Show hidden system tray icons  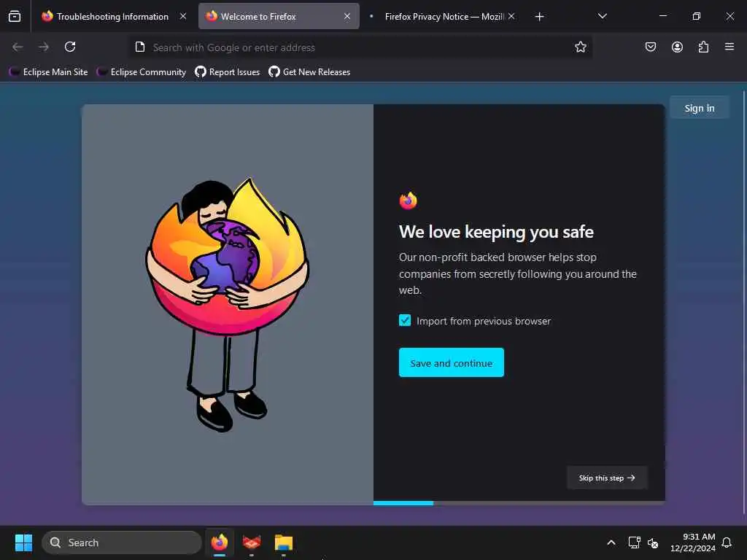click(x=611, y=542)
